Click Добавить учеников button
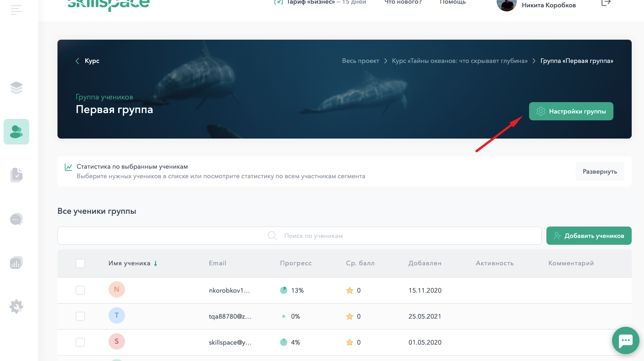Image resolution: width=644 pixels, height=361 pixels. click(589, 236)
